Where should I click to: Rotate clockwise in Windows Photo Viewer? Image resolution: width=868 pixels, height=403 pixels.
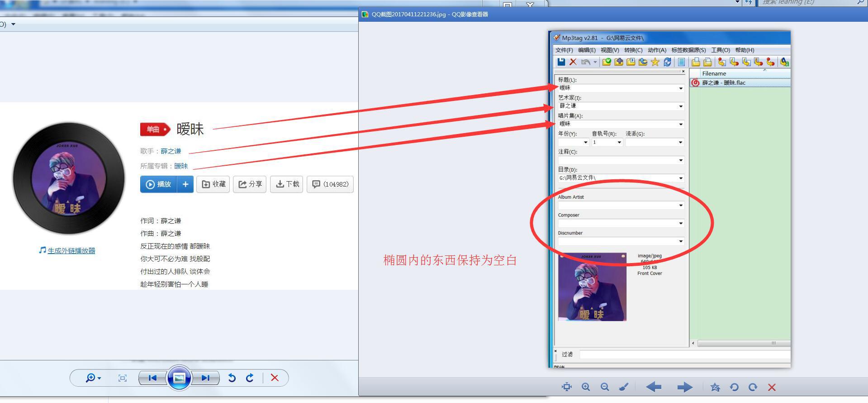point(250,378)
